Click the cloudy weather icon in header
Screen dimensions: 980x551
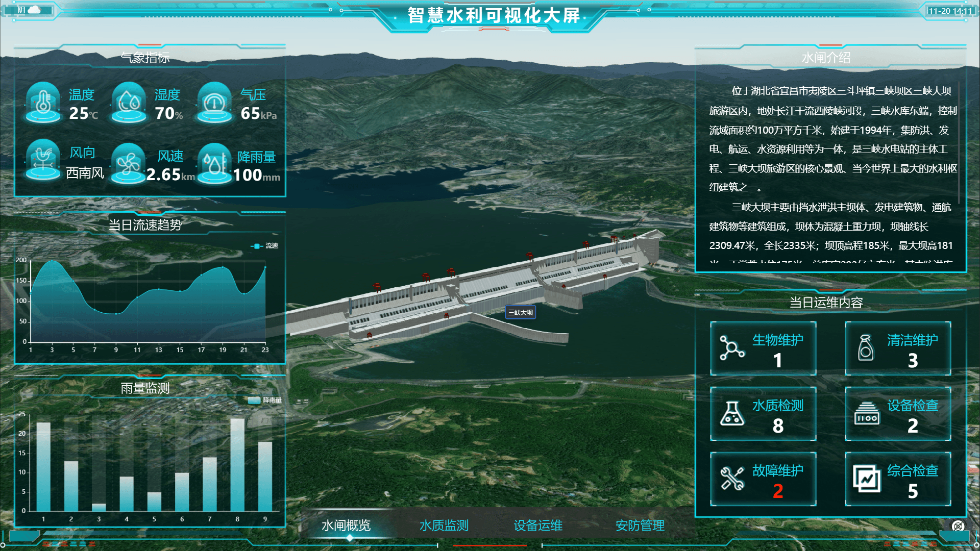34,10
